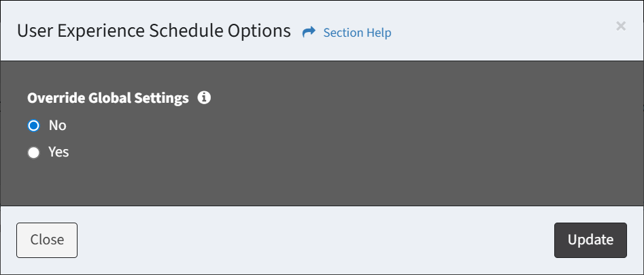The image size is (644, 275).
Task: Save schedule options with Update
Action: click(590, 240)
